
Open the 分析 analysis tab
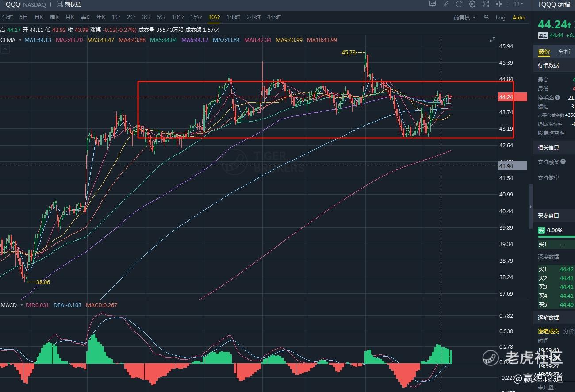tap(564, 52)
